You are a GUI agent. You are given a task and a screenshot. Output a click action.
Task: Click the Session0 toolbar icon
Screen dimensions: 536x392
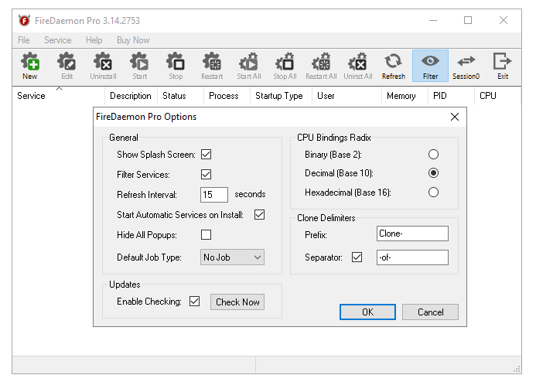[466, 66]
